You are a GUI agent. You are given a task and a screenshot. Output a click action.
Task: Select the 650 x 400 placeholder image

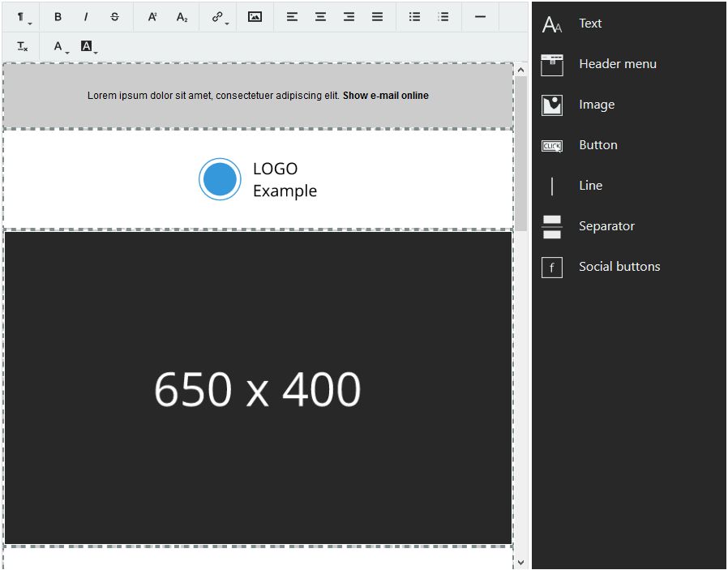258,388
